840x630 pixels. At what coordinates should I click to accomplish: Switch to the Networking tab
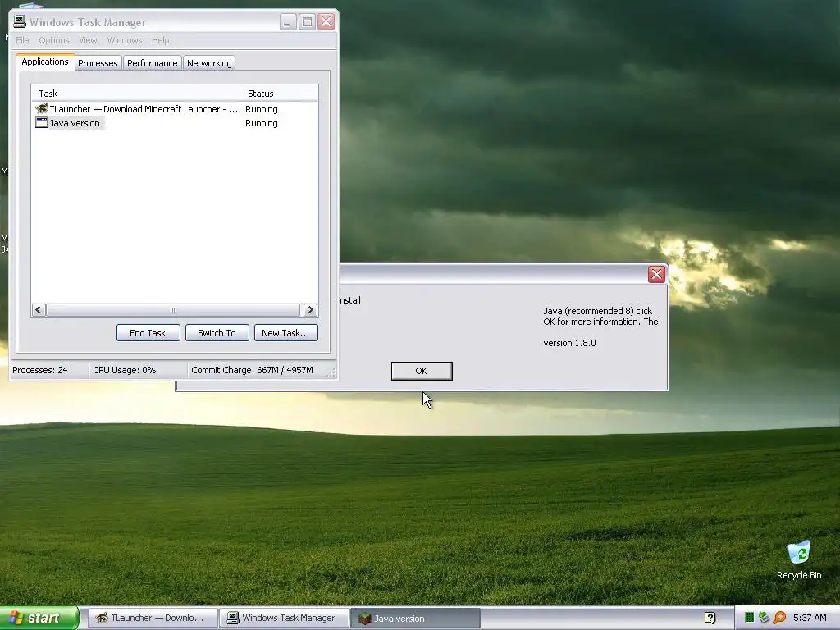coord(209,63)
